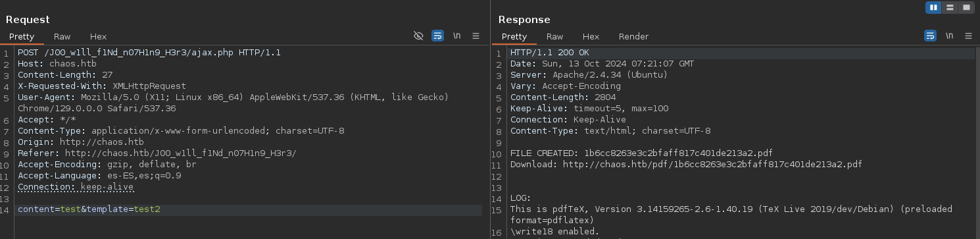980x239 pixels.
Task: Click the HTTP/1.1 200 OK status line
Action: tap(550, 52)
